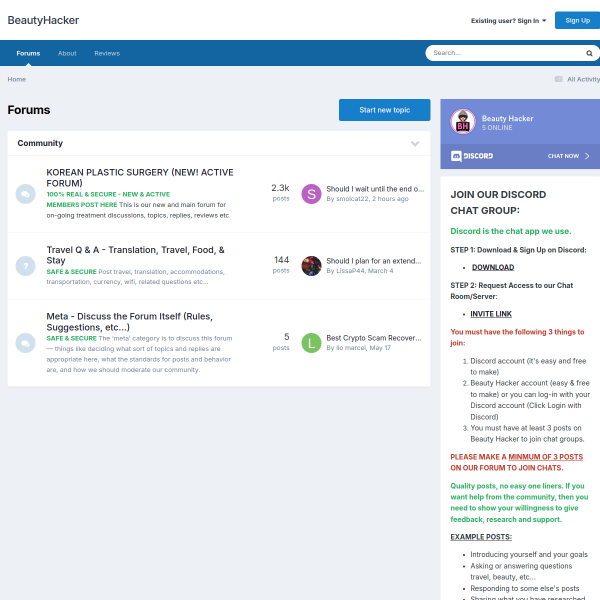Image resolution: width=600 pixels, height=600 pixels.
Task: Click the Sign Up button
Action: (577, 20)
